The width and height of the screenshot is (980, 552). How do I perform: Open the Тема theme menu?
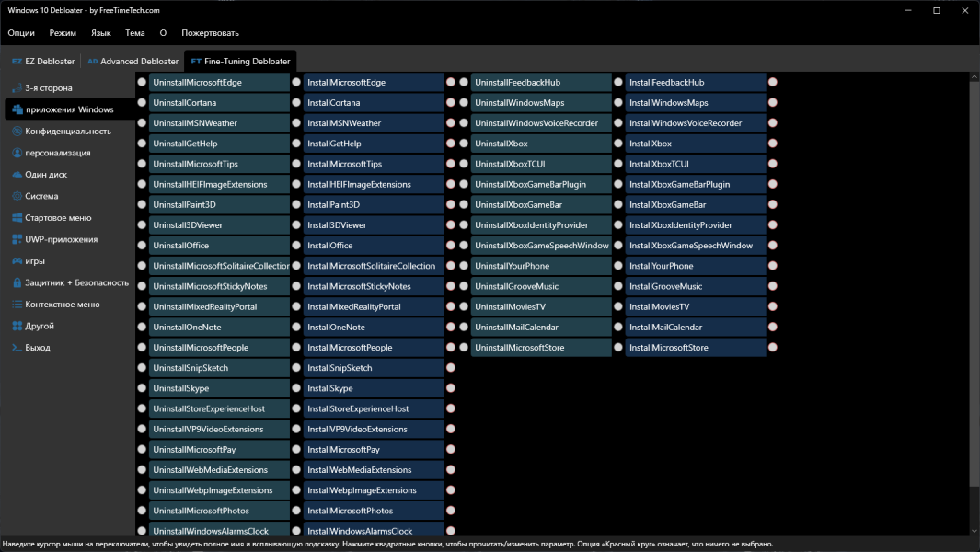point(135,33)
